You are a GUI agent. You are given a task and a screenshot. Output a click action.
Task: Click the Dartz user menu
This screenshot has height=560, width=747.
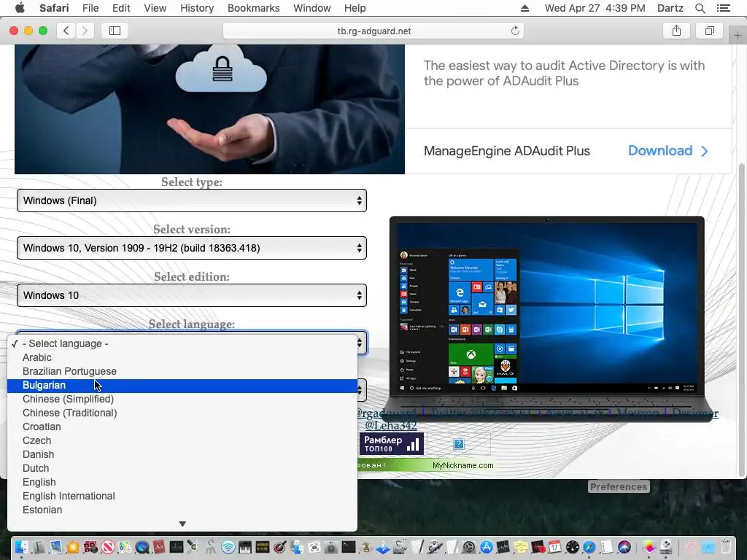click(x=670, y=8)
